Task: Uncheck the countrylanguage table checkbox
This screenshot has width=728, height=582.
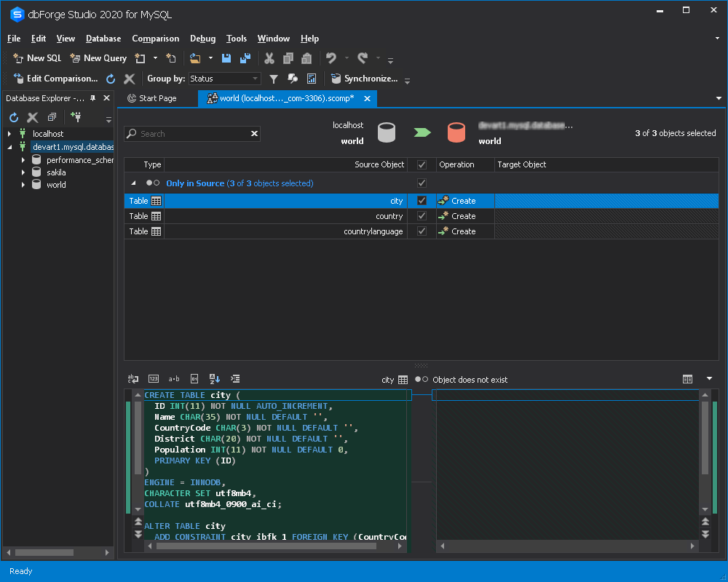Action: (x=422, y=231)
